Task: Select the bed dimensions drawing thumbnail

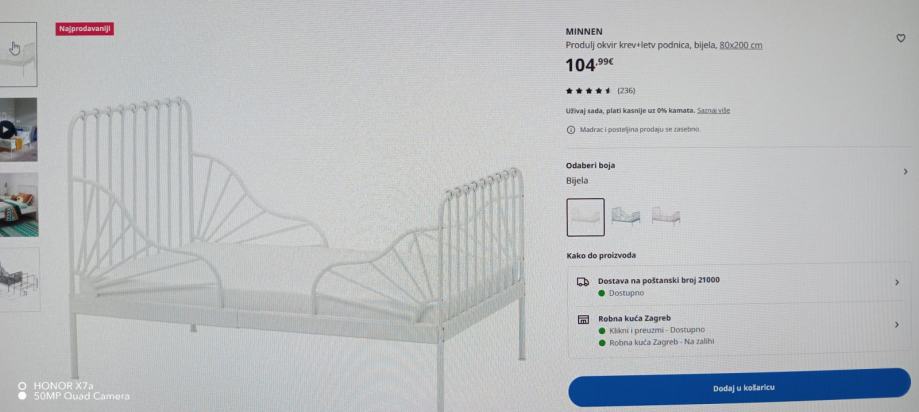Action: point(19,279)
